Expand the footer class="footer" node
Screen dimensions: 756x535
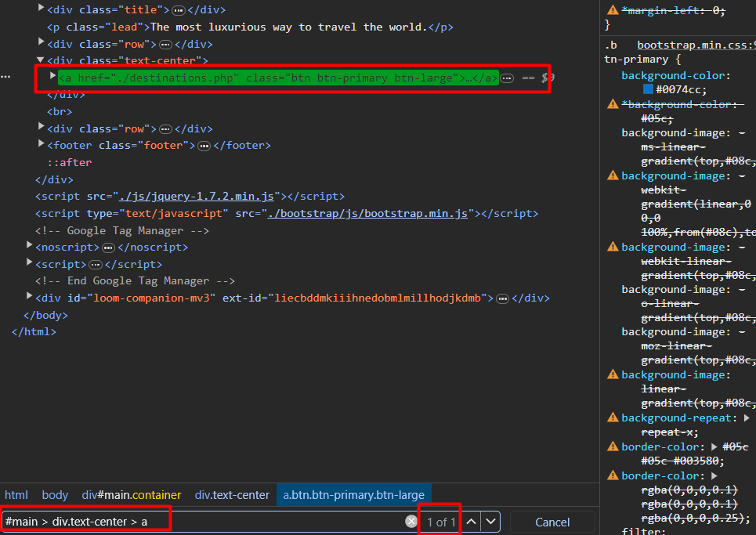click(x=41, y=143)
